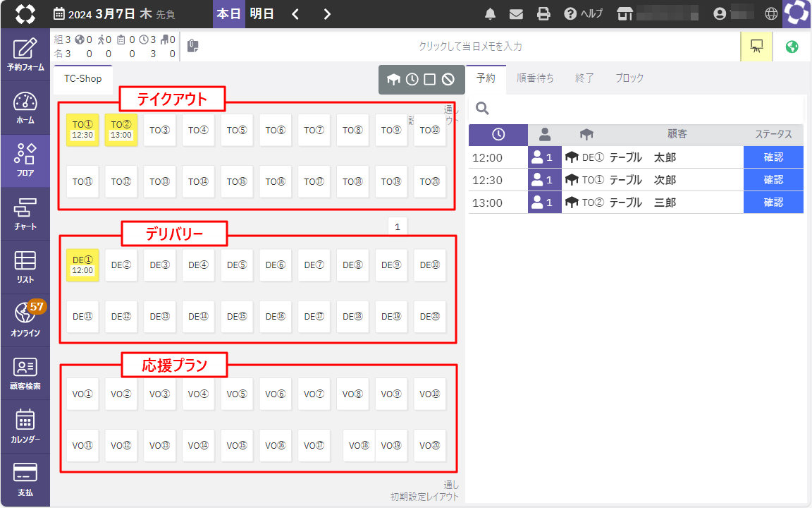Open the 予約フォーム reservation form

coord(25,55)
